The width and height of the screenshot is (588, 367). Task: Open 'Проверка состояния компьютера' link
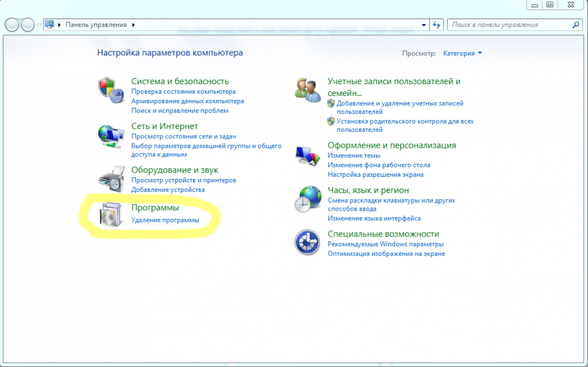click(183, 91)
